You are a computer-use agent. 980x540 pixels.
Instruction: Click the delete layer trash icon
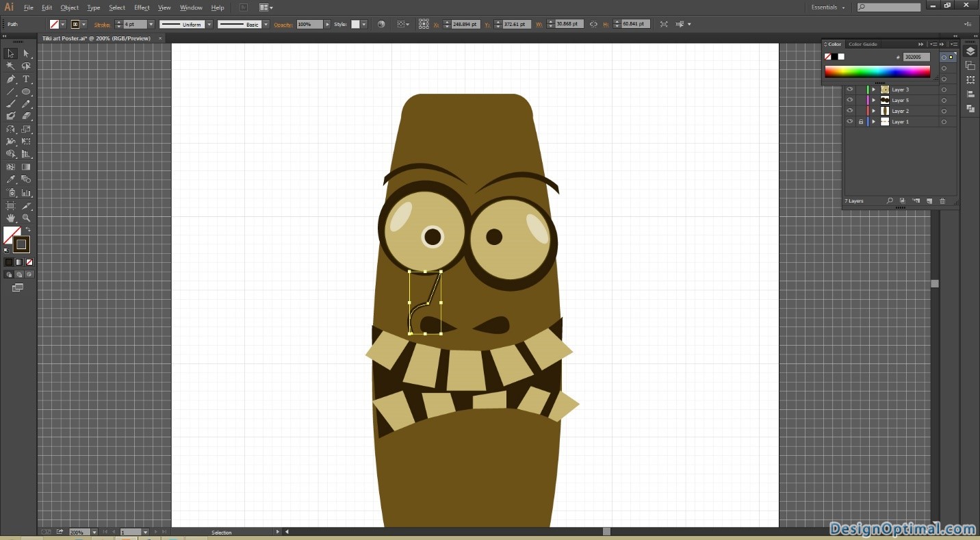click(942, 201)
